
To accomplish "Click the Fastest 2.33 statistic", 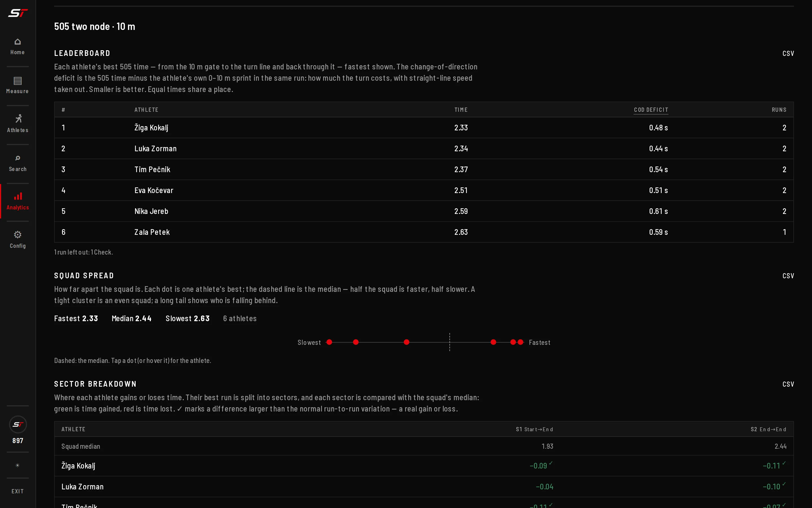I will coord(76,319).
